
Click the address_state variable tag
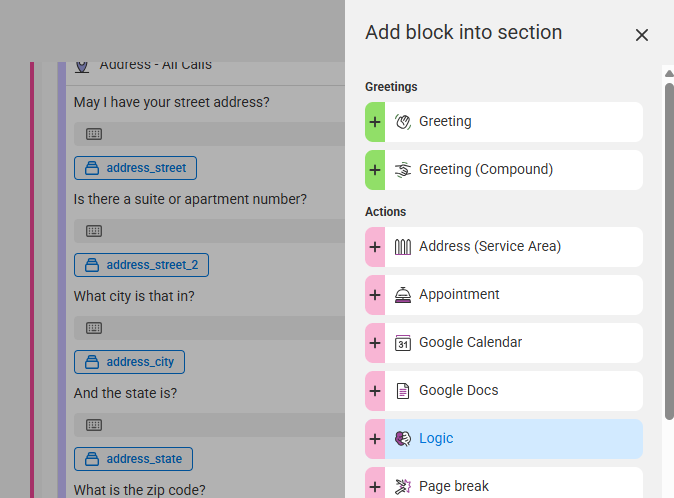click(133, 459)
